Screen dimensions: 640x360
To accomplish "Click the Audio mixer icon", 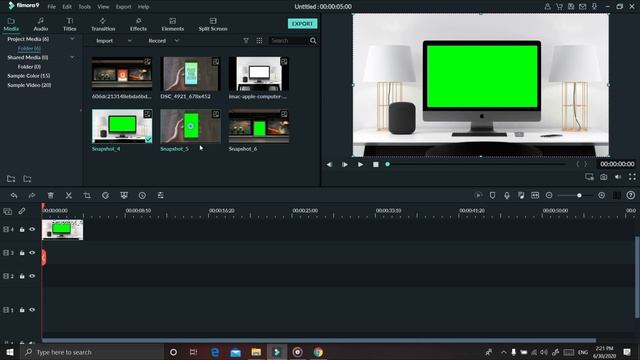I will click(x=521, y=196).
